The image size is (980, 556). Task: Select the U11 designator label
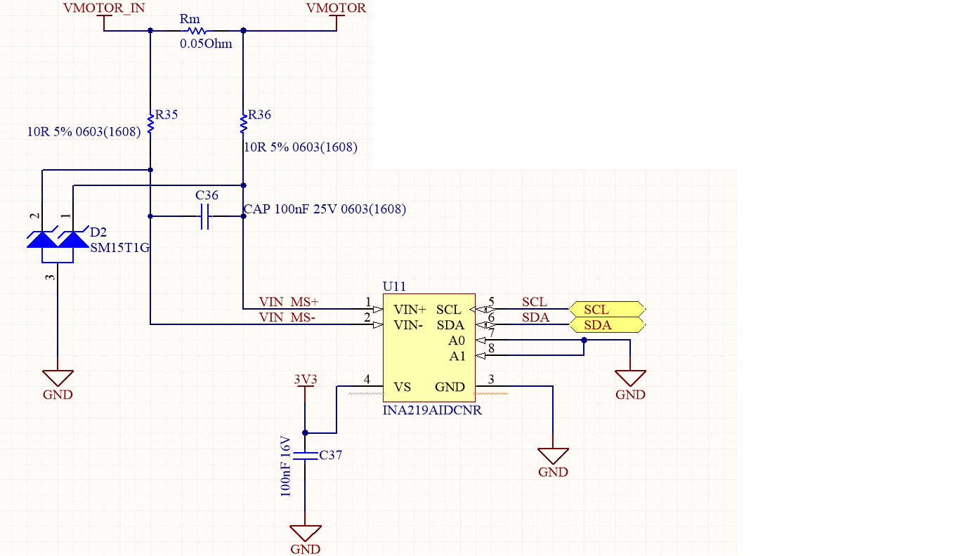(394, 286)
